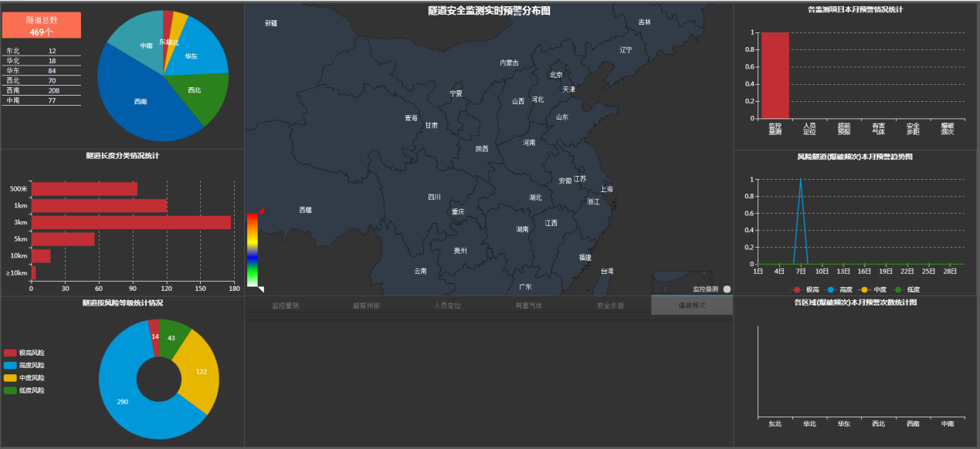Click the blue peak point on 7日
The height and width of the screenshot is (449, 980).
(x=801, y=180)
